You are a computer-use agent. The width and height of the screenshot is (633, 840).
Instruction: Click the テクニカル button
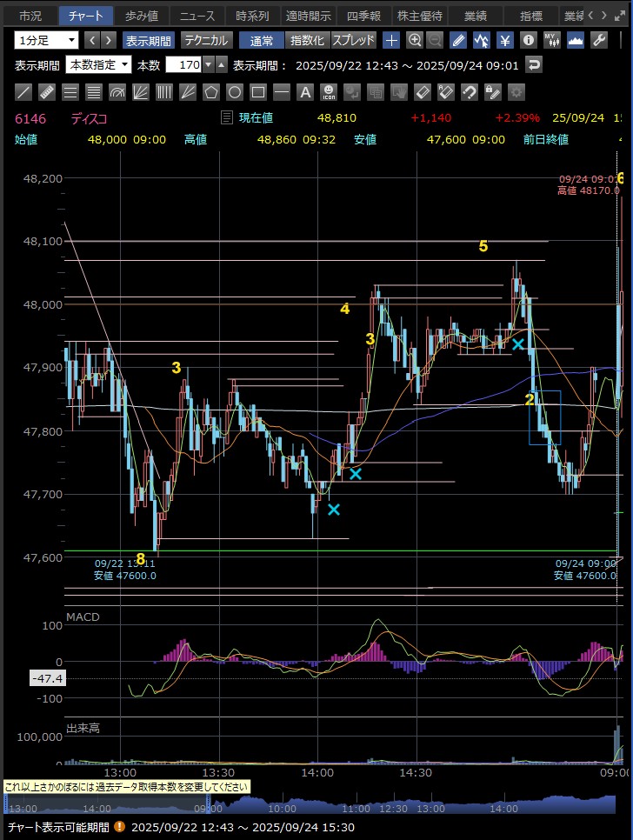click(205, 40)
